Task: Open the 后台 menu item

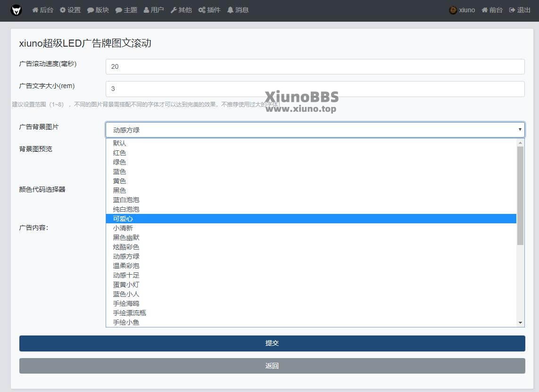Action: pyautogui.click(x=43, y=10)
